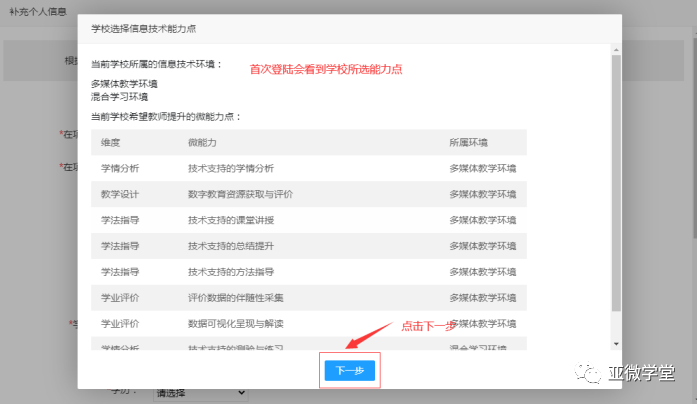Open the 请选择 dropdown behind dialog
698x404 pixels.
click(200, 393)
